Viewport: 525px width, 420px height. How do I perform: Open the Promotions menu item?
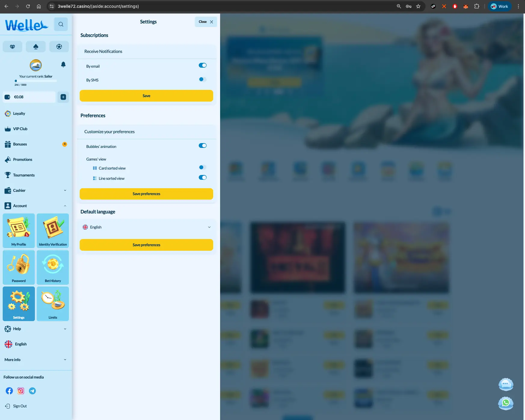19,160
